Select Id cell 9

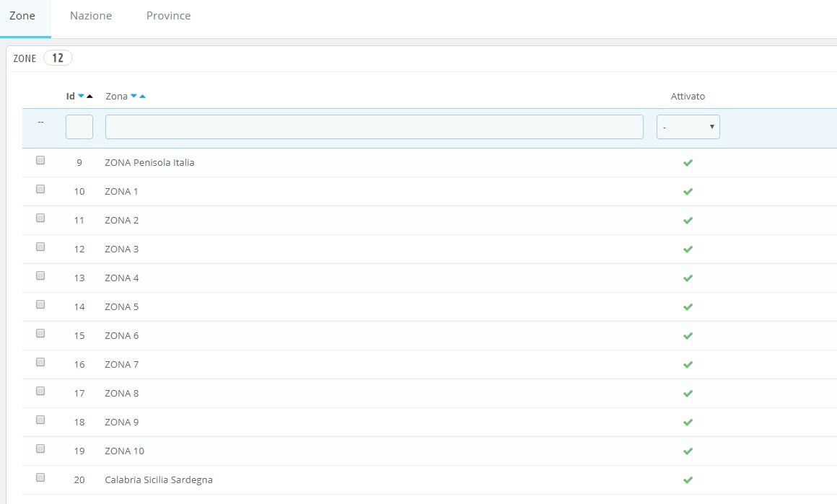pyautogui.click(x=79, y=163)
